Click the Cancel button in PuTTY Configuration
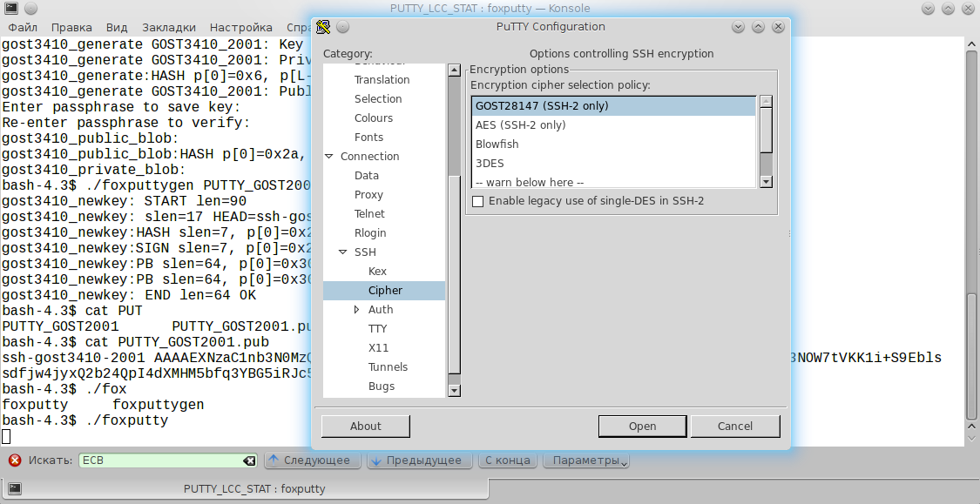 pyautogui.click(x=734, y=427)
